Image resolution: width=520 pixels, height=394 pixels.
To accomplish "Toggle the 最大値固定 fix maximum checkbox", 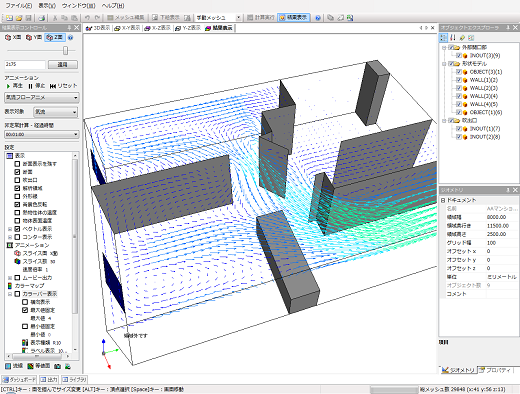I will (x=25, y=310).
